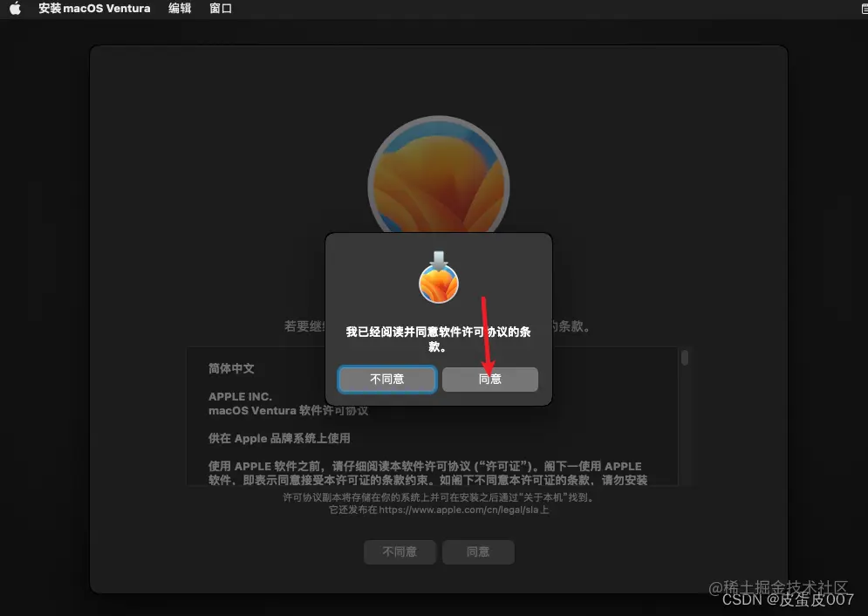Click the macOS Ventura 软件许可协议 title line
The width and height of the screenshot is (868, 616).
288,411
